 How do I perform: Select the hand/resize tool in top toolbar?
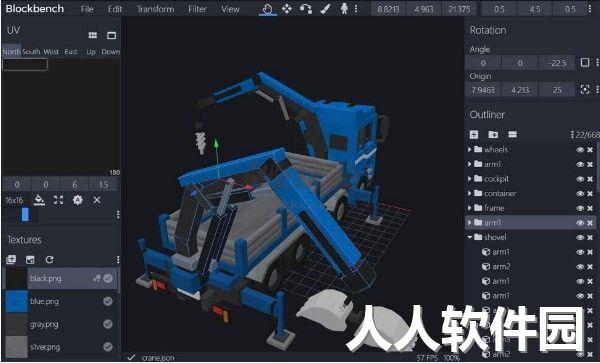tap(267, 9)
